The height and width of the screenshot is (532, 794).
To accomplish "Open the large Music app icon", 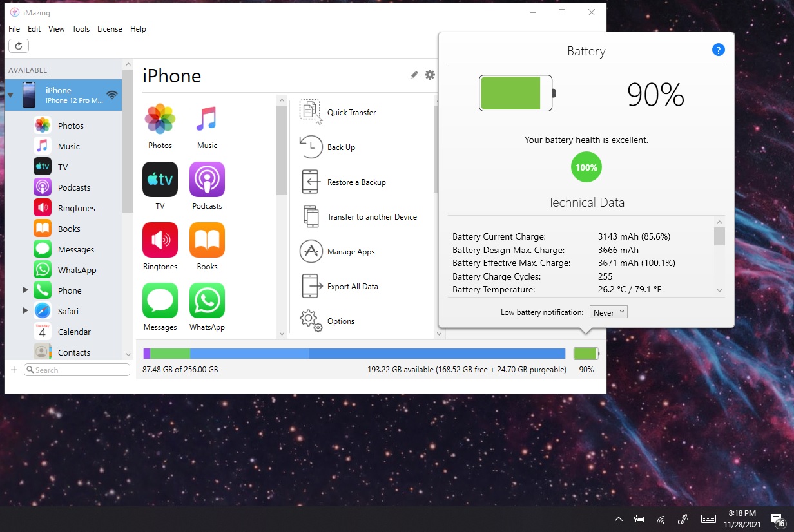I will [x=207, y=119].
